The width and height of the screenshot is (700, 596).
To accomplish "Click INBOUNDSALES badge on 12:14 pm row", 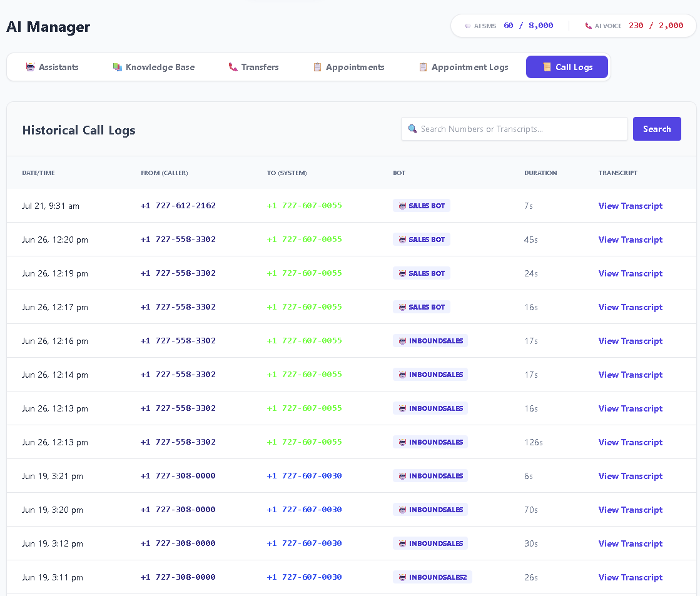I will (x=430, y=375).
